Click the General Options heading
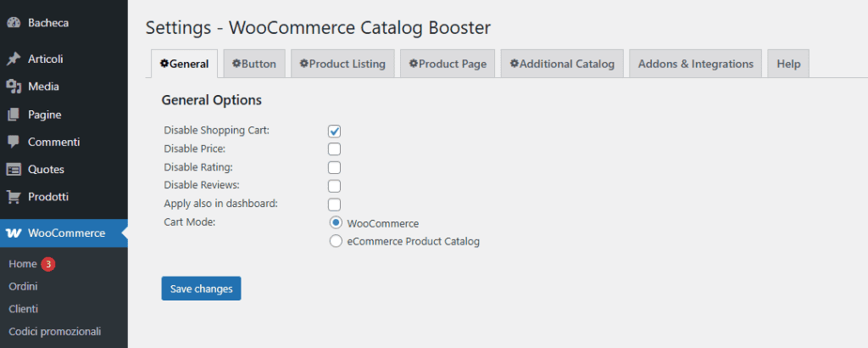 coord(211,100)
